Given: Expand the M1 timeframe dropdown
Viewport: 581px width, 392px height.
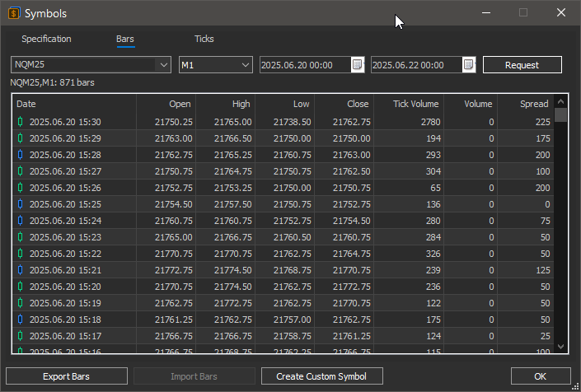Looking at the screenshot, I should pos(245,65).
